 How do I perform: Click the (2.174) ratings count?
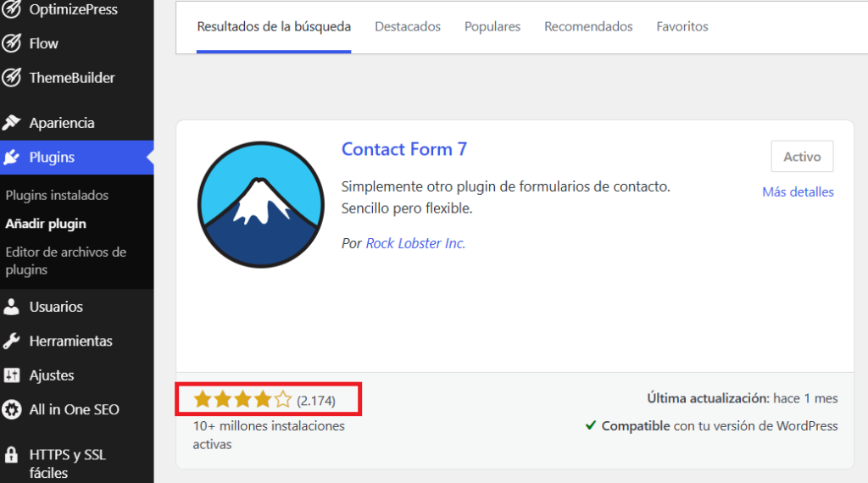pos(316,401)
